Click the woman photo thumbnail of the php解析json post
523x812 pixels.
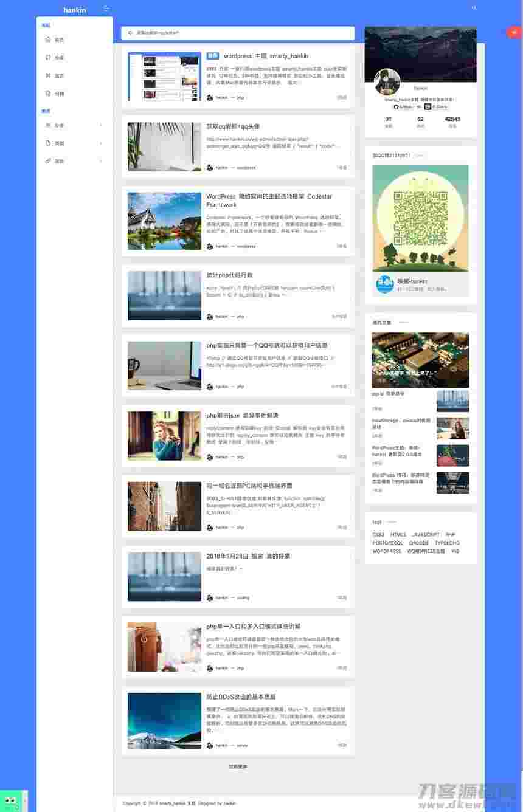164,436
